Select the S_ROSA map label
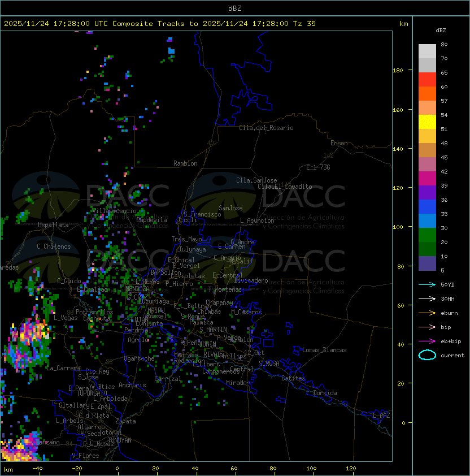The width and height of the screenshot is (470, 476). coord(269,364)
